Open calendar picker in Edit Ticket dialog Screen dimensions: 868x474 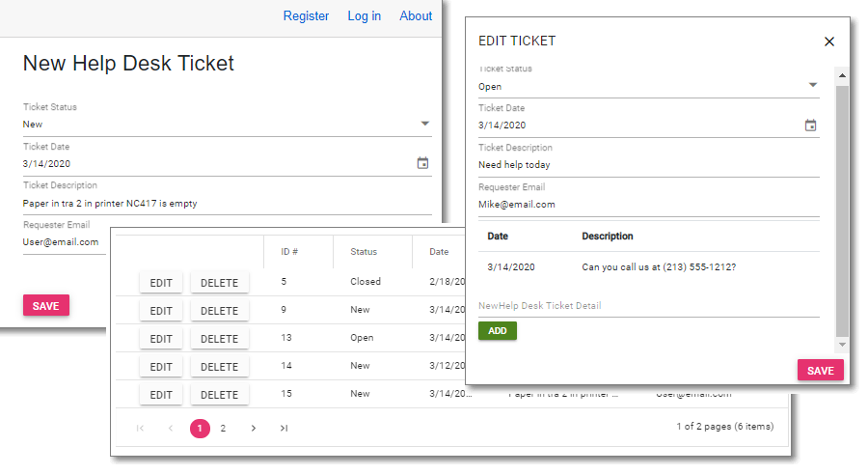point(810,125)
